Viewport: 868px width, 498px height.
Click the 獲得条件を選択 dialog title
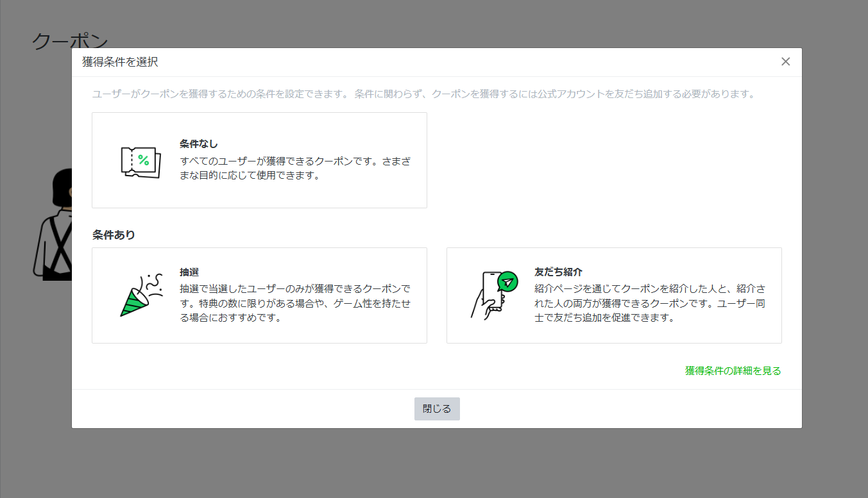point(120,62)
